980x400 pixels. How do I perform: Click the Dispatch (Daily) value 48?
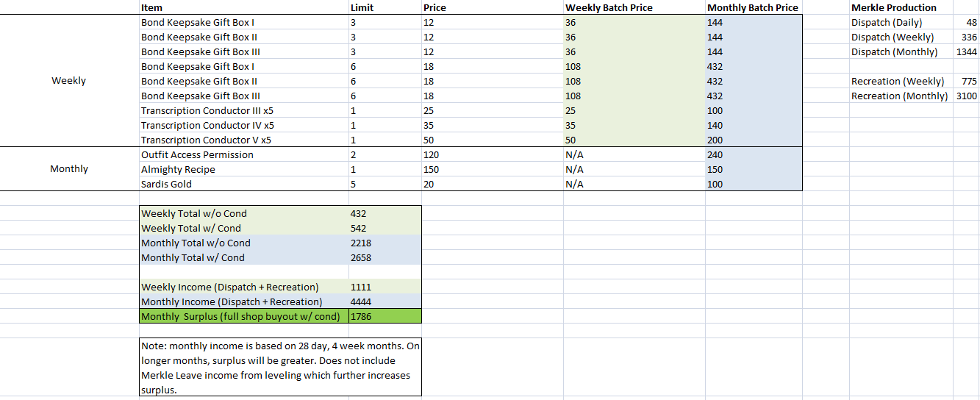[x=966, y=22]
